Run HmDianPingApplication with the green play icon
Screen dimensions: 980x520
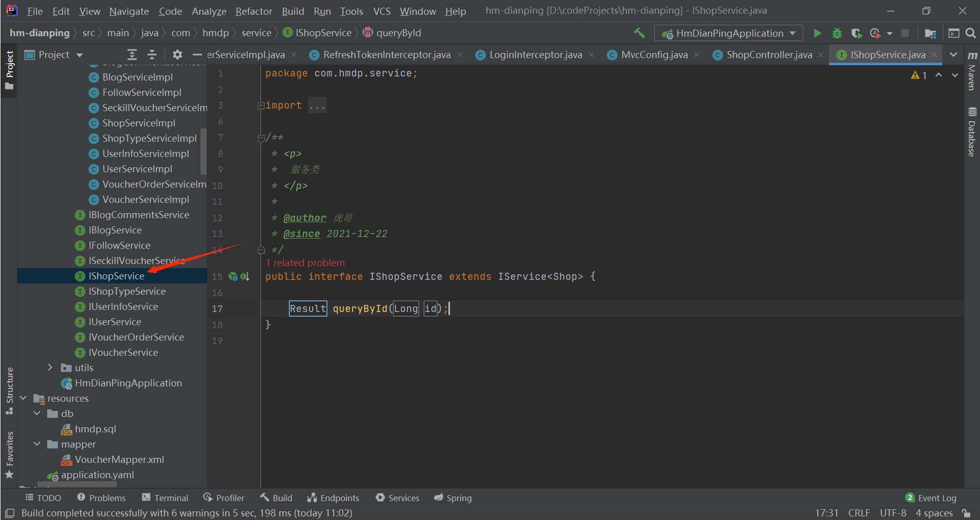pos(817,33)
